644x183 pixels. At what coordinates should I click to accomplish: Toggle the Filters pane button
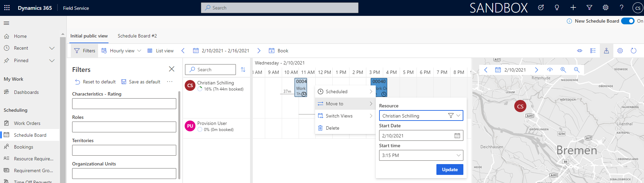[x=85, y=51]
